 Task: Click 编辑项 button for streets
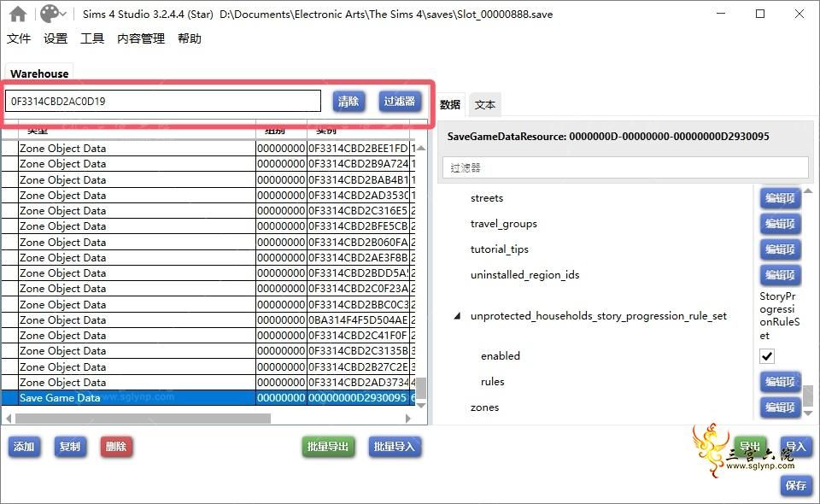(x=780, y=198)
